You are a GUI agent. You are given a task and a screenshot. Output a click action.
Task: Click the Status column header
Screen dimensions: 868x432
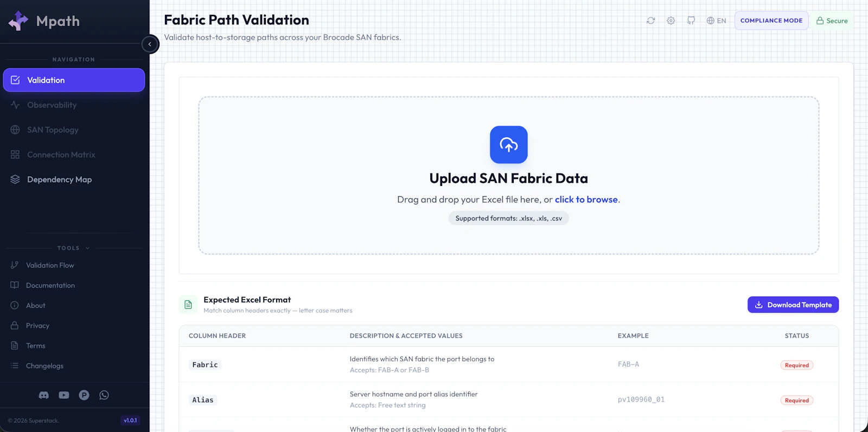click(x=797, y=336)
